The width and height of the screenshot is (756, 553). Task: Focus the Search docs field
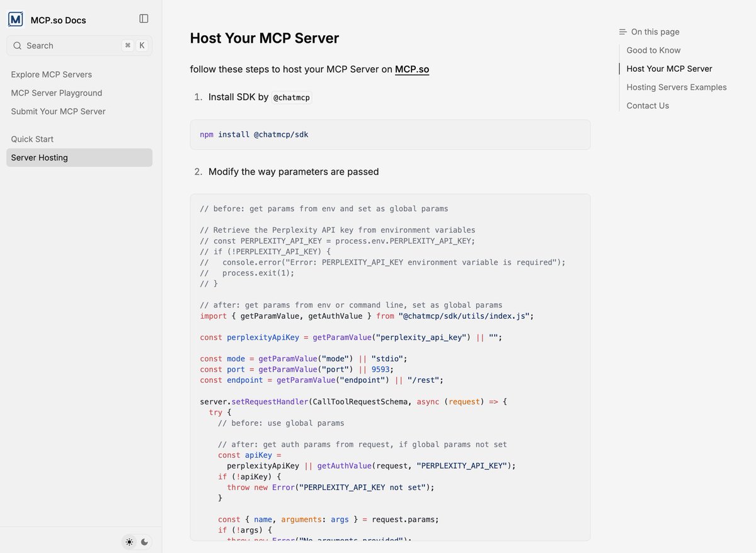tap(79, 45)
